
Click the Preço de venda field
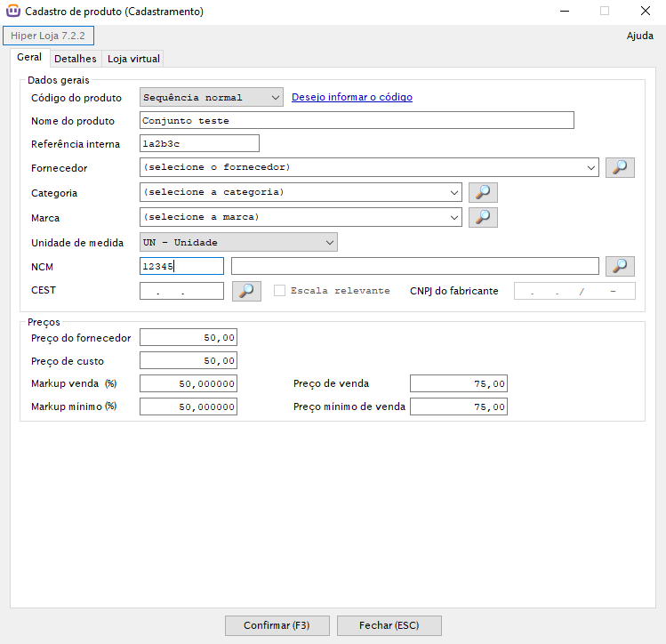pyautogui.click(x=459, y=383)
